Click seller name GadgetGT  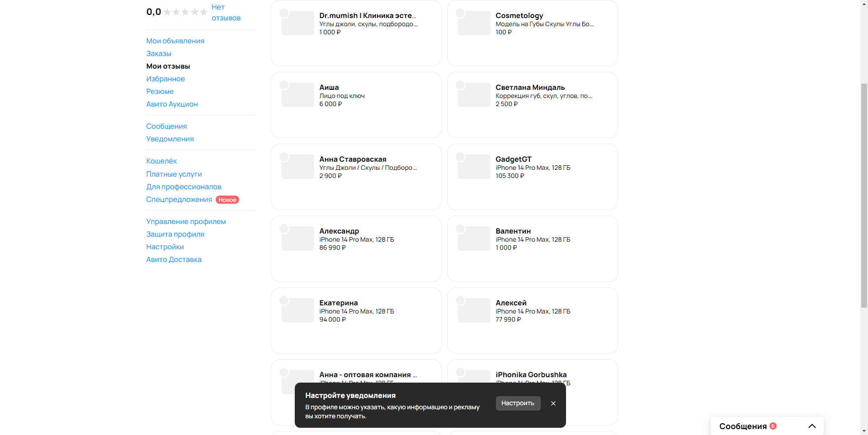[513, 159]
